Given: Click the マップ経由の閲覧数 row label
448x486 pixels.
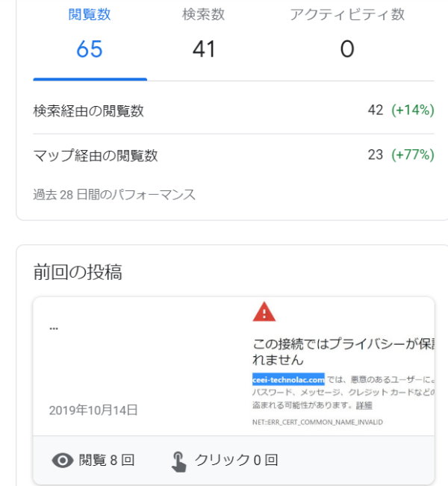Looking at the screenshot, I should (x=96, y=155).
